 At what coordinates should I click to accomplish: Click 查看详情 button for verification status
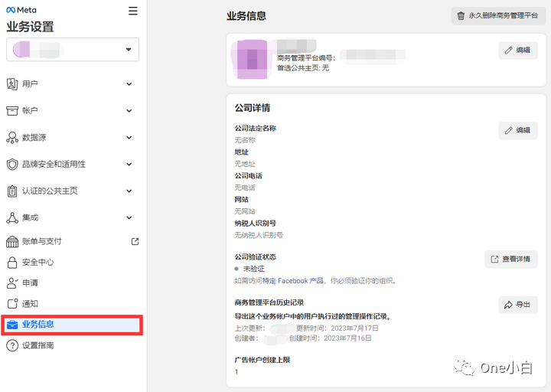pyautogui.click(x=511, y=260)
